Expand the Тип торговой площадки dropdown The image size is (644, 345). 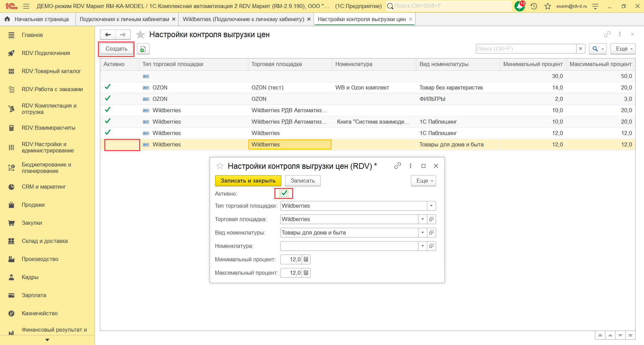[x=431, y=206]
